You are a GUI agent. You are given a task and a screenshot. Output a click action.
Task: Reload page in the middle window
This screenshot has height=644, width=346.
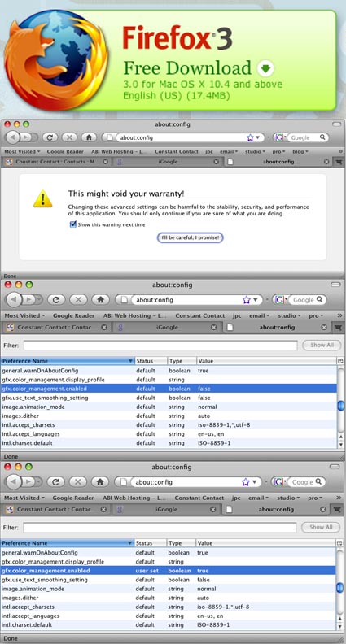(56, 300)
